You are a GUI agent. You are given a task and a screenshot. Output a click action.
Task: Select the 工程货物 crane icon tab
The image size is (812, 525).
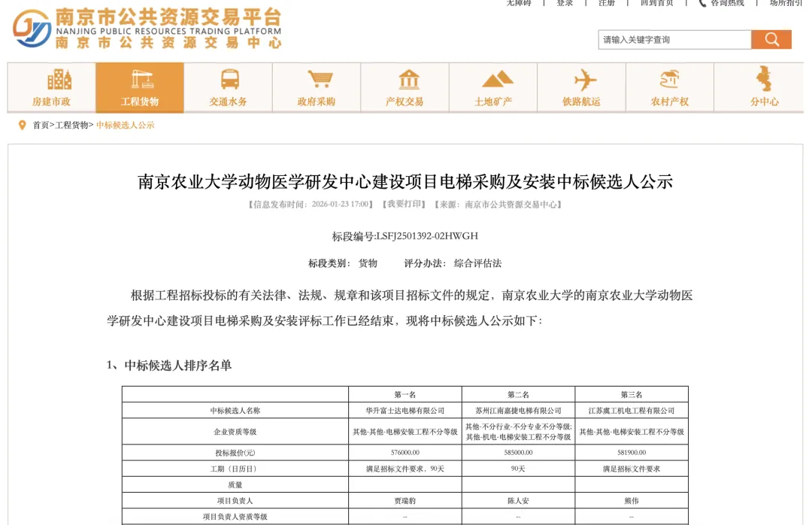pyautogui.click(x=140, y=87)
